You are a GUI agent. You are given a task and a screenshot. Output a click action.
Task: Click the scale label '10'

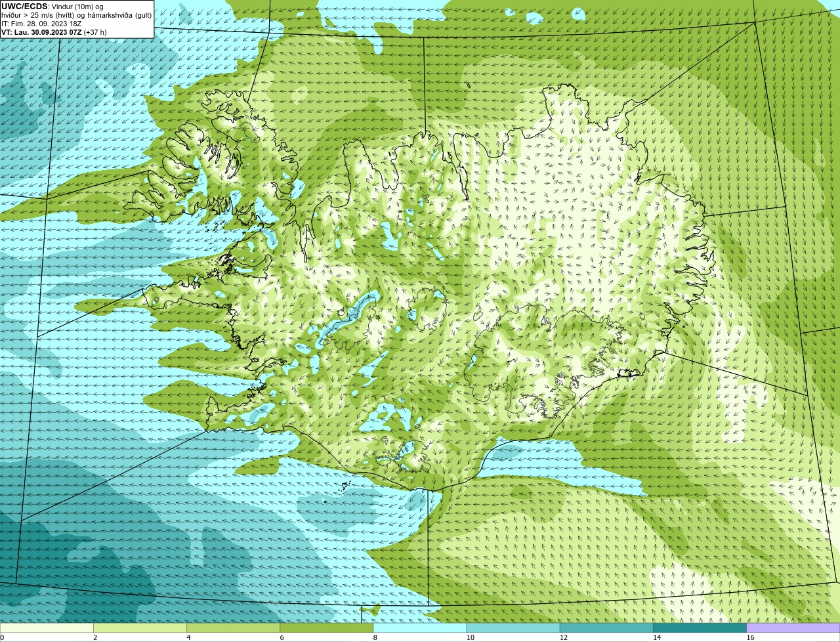(x=470, y=637)
